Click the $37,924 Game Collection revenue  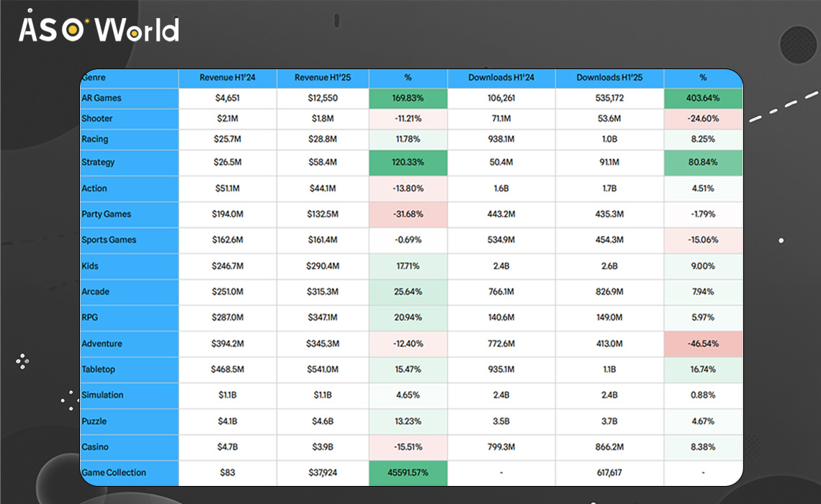pos(323,472)
